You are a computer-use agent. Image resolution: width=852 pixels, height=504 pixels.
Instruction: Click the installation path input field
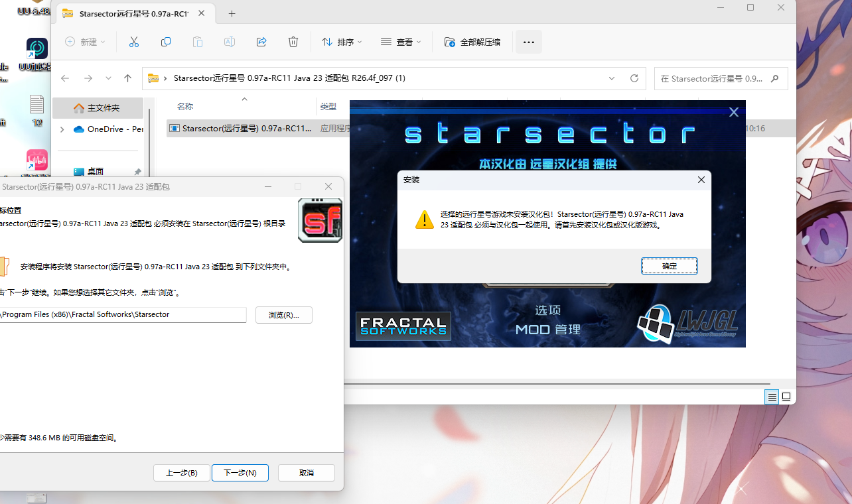tap(123, 314)
